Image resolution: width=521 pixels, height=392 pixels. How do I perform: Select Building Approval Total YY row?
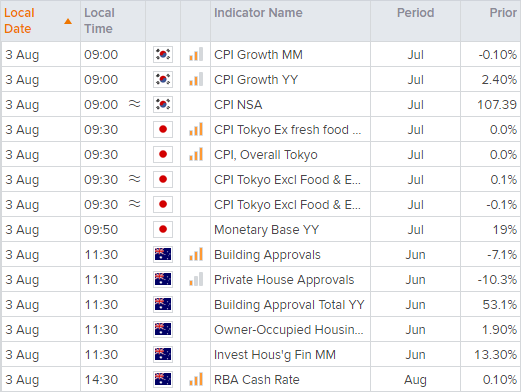point(260,304)
